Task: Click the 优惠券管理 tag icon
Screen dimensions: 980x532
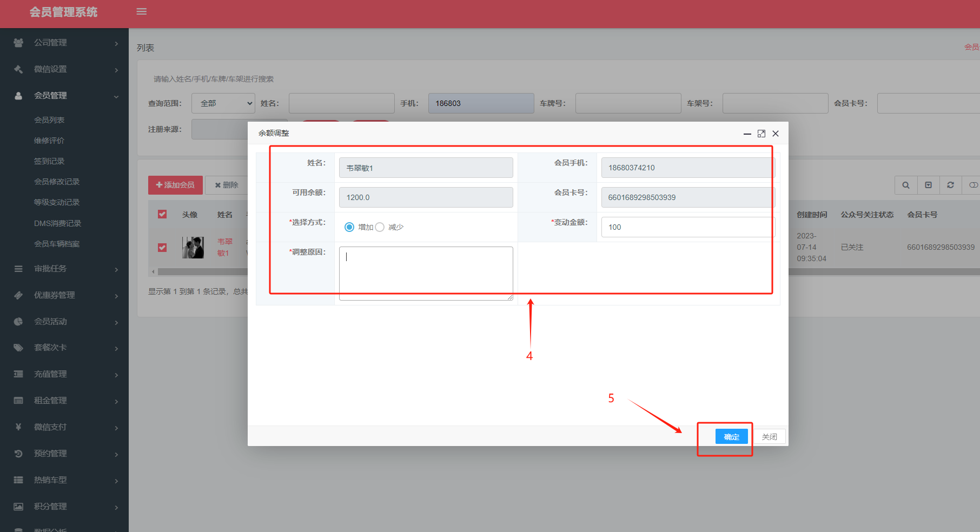Action: (x=18, y=295)
